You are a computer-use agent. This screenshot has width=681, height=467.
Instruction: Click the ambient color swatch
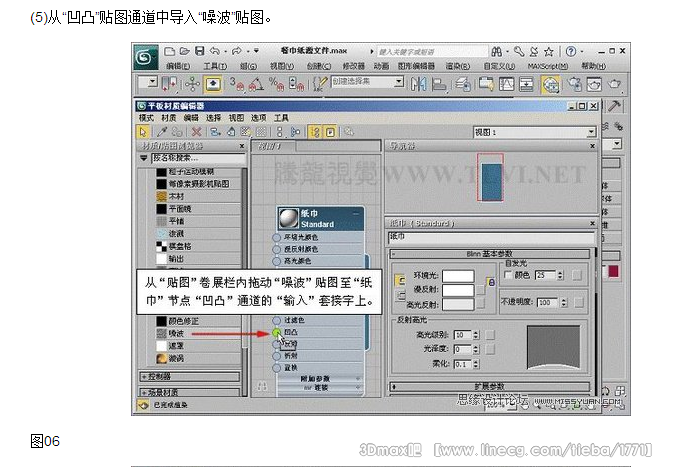pos(458,276)
